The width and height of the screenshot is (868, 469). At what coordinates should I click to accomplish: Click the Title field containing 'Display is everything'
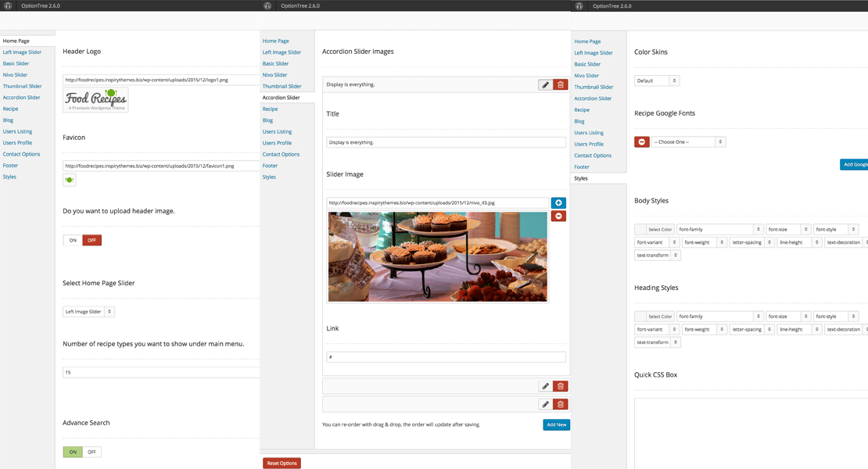tap(447, 142)
